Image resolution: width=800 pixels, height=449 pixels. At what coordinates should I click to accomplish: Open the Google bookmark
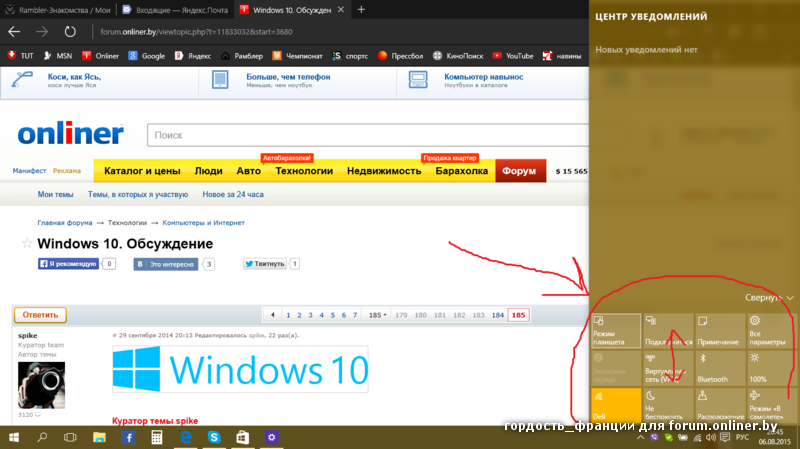tap(146, 56)
